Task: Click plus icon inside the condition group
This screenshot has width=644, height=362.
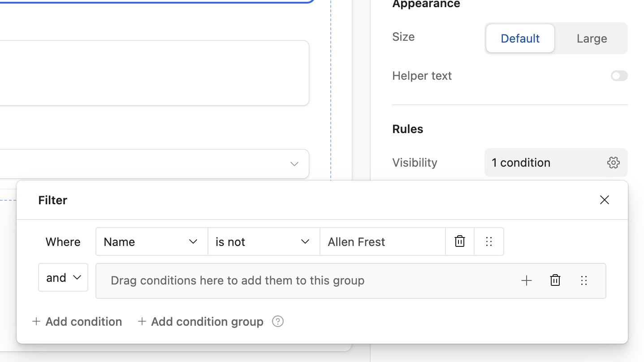Action: coord(527,281)
